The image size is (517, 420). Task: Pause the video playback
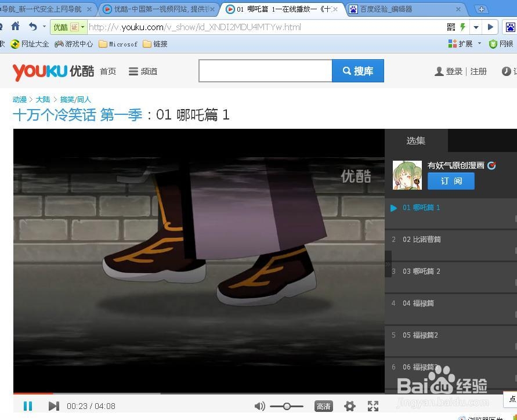point(28,406)
